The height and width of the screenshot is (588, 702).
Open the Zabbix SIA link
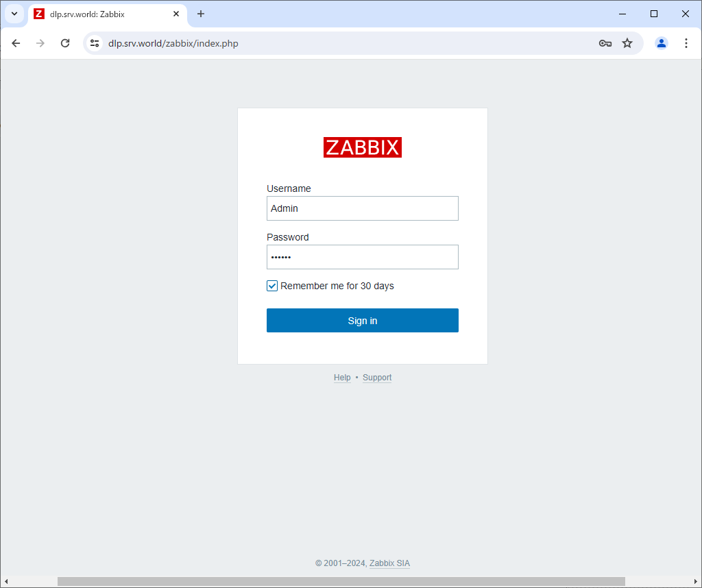[x=389, y=563]
